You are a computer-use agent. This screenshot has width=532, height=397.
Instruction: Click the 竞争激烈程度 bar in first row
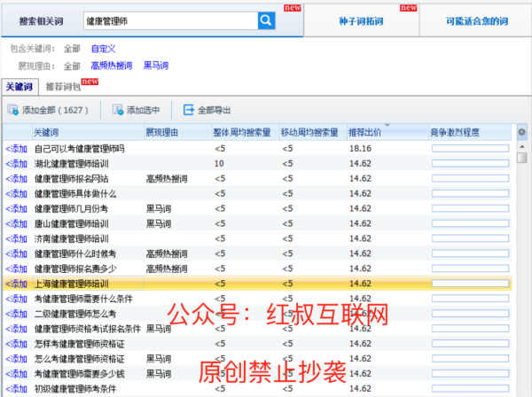470,149
